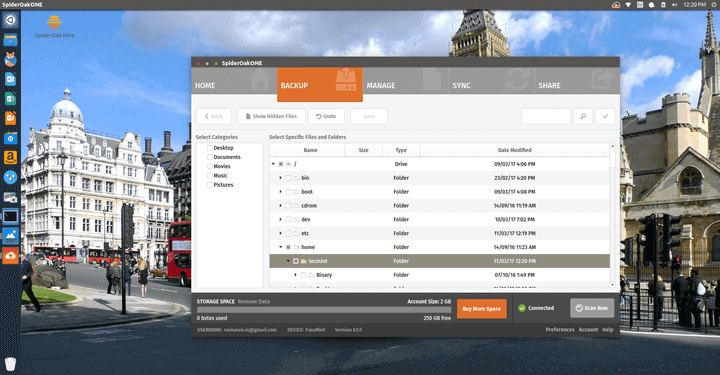Click into the search input field

(x=546, y=116)
